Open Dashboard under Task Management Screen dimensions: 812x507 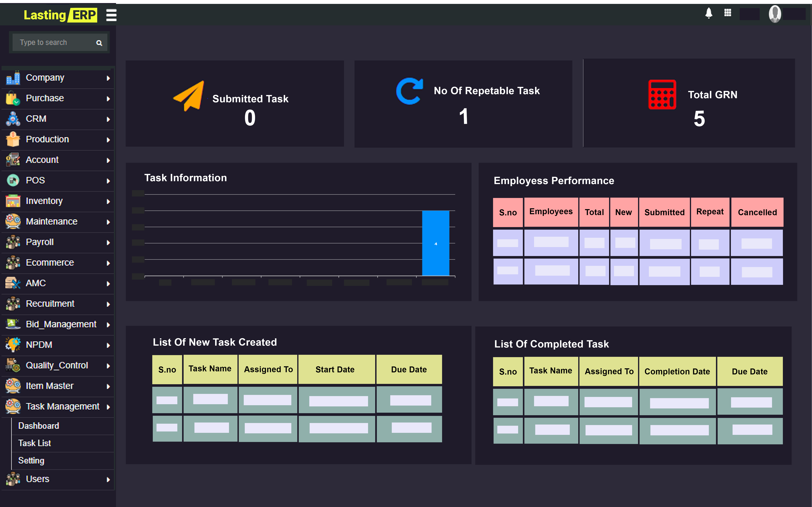pos(39,426)
